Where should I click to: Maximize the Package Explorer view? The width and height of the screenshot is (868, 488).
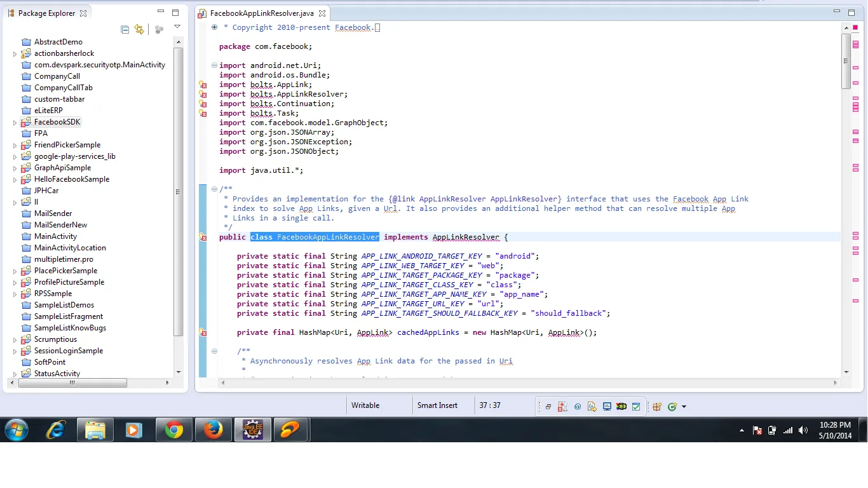175,12
